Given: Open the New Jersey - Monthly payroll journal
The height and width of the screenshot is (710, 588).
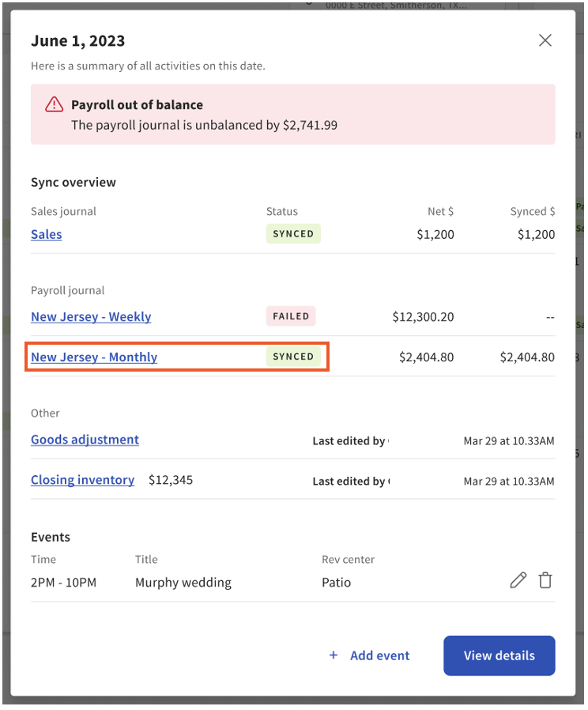Looking at the screenshot, I should click(94, 357).
